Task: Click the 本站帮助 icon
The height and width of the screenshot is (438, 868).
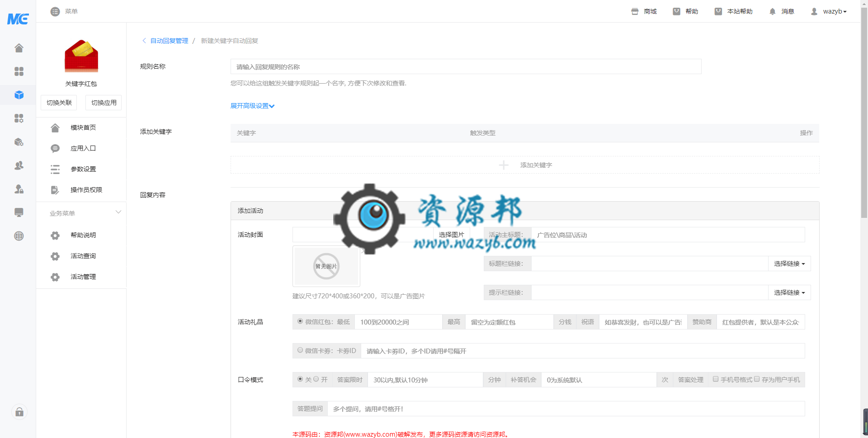Action: point(718,11)
